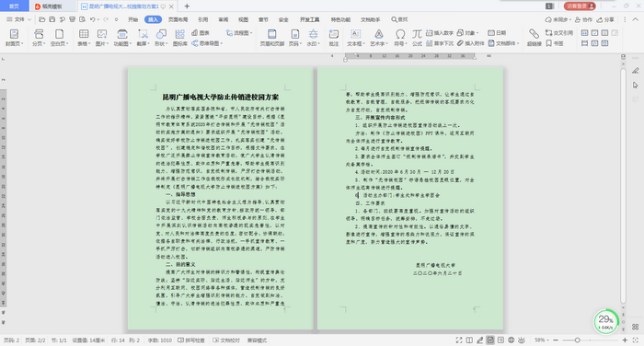Click the 书签 bookmark icon
The image size is (644, 346).
click(x=555, y=43)
